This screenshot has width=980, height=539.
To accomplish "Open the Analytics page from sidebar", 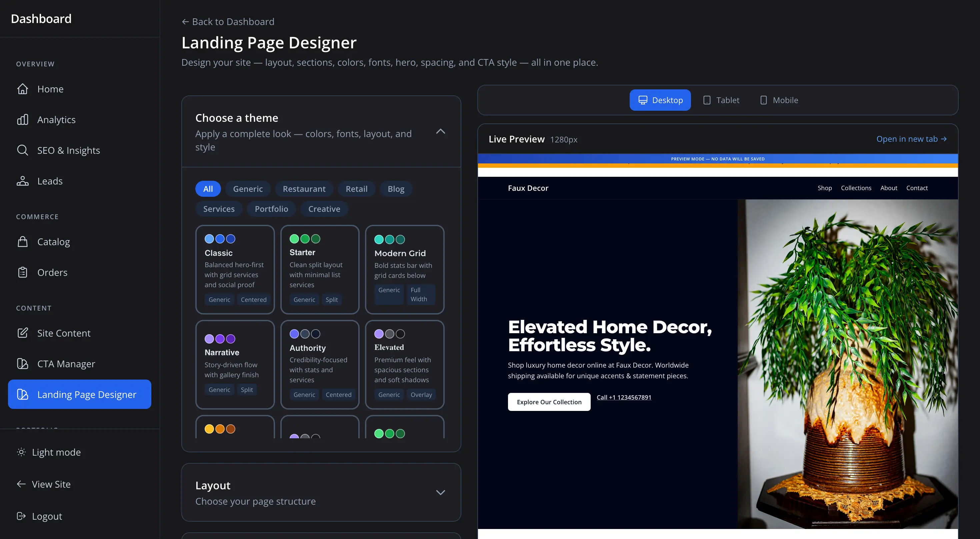I will [x=56, y=119].
